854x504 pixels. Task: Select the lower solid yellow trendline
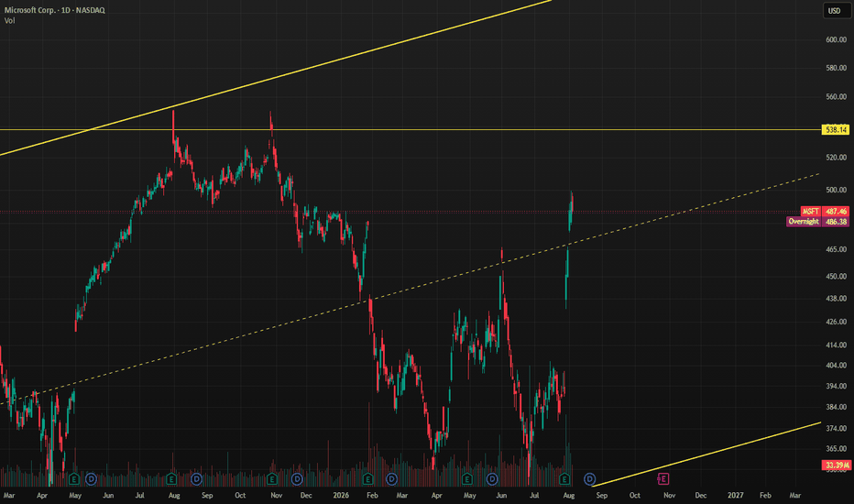[x=707, y=455]
